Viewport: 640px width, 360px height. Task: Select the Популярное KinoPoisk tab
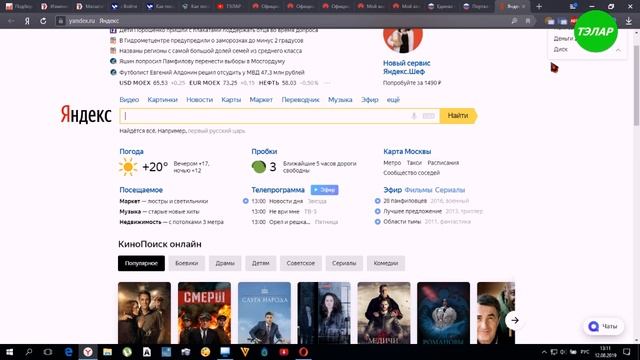pyautogui.click(x=141, y=263)
